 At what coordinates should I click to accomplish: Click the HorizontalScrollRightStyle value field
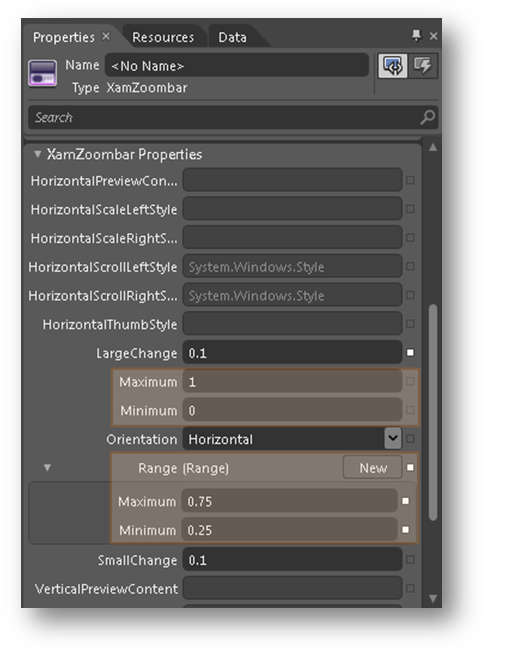(292, 295)
